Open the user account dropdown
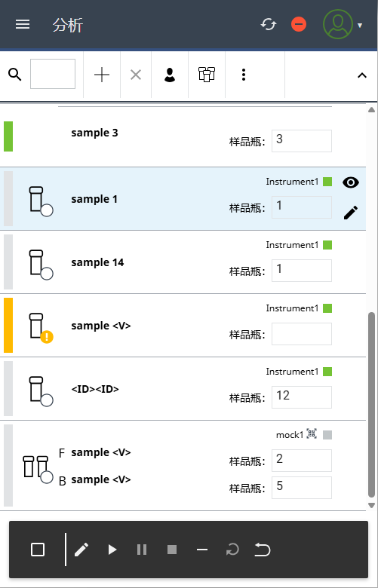378x588 pixels. click(343, 25)
